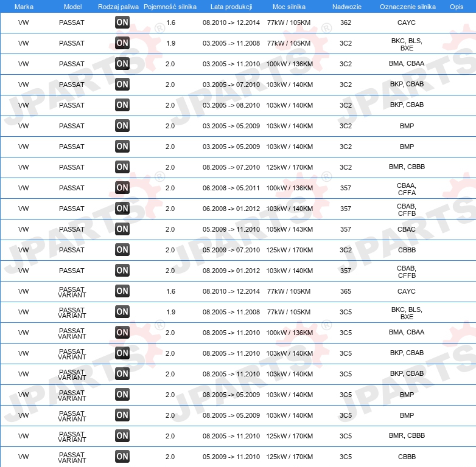Click BMA, CBAA in the 3C2 row
This screenshot has width=476, height=467.
coord(407,63)
